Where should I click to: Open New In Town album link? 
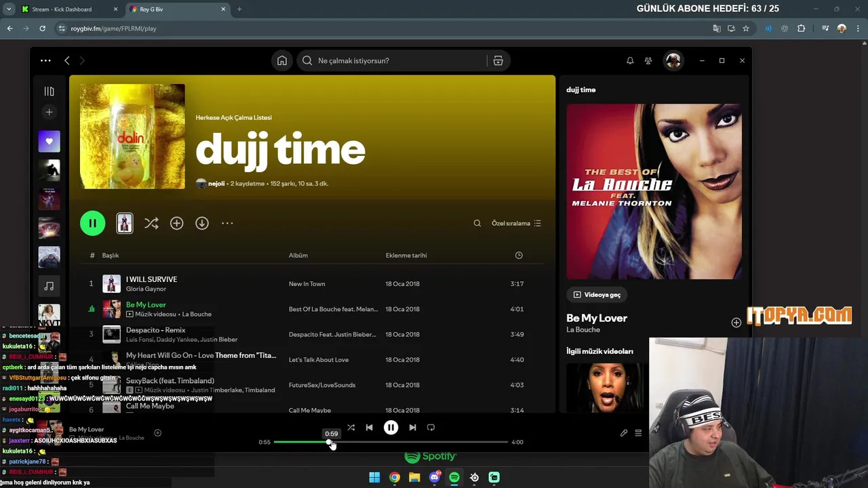point(307,284)
